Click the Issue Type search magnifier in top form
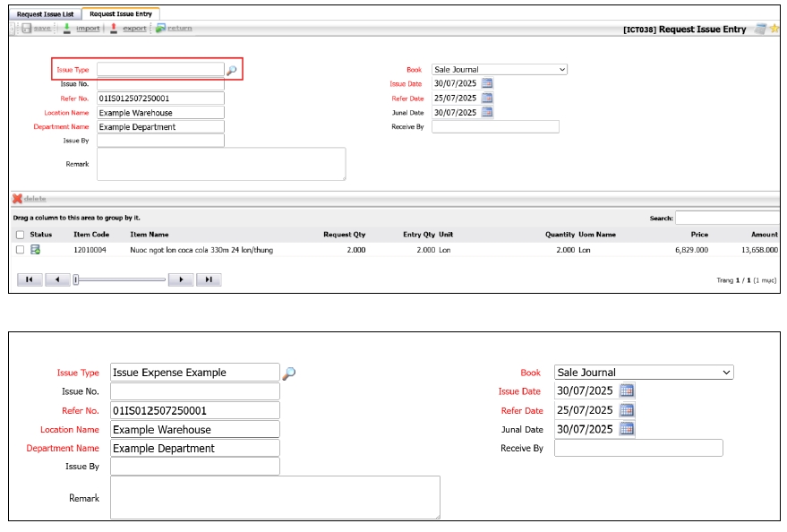 (x=231, y=70)
